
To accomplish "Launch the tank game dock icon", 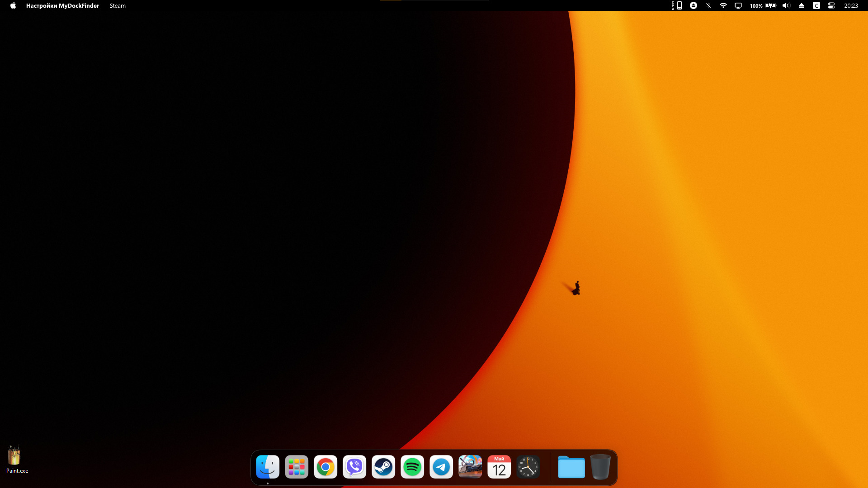I will 470,467.
